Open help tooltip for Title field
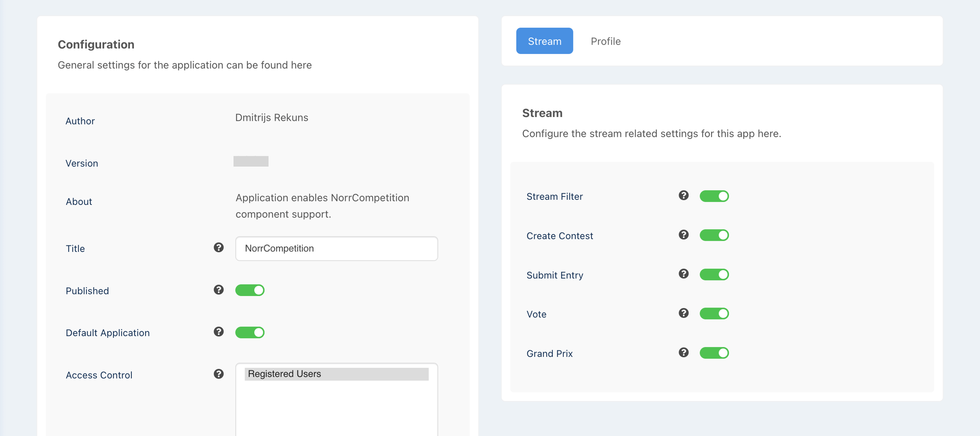The image size is (980, 436). point(218,247)
